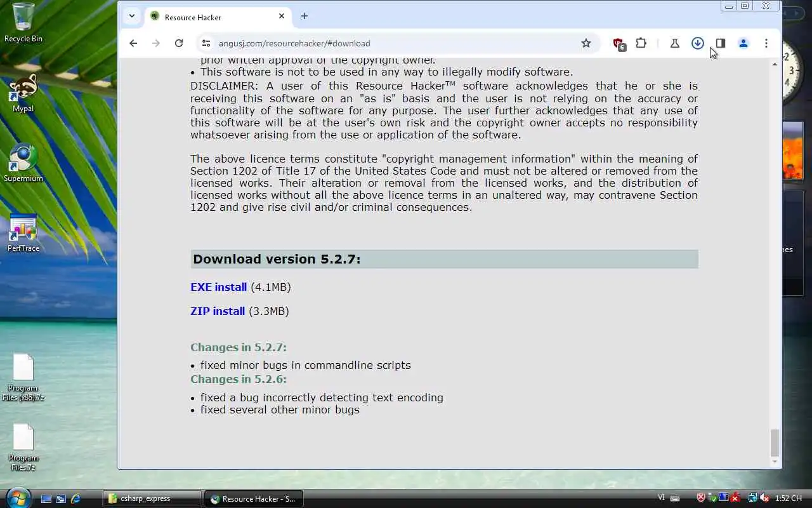Select the PerfTrace desktop shortcut
Viewport: 812px width, 508px height.
[x=23, y=233]
